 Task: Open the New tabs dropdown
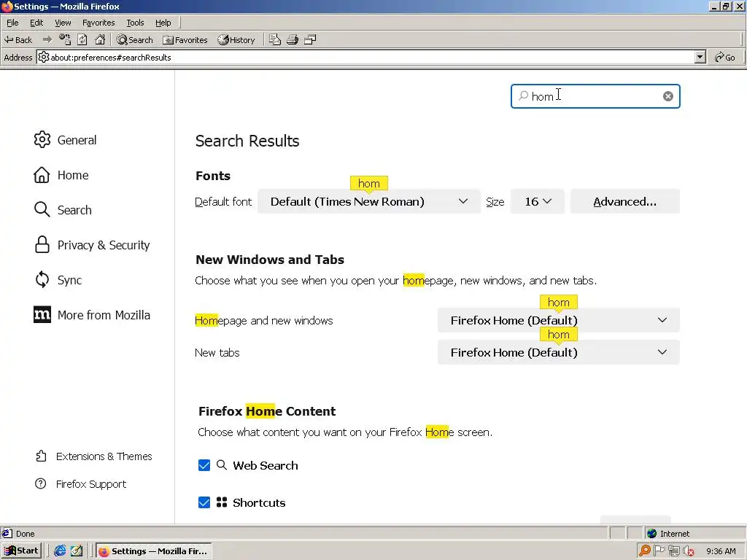click(558, 352)
